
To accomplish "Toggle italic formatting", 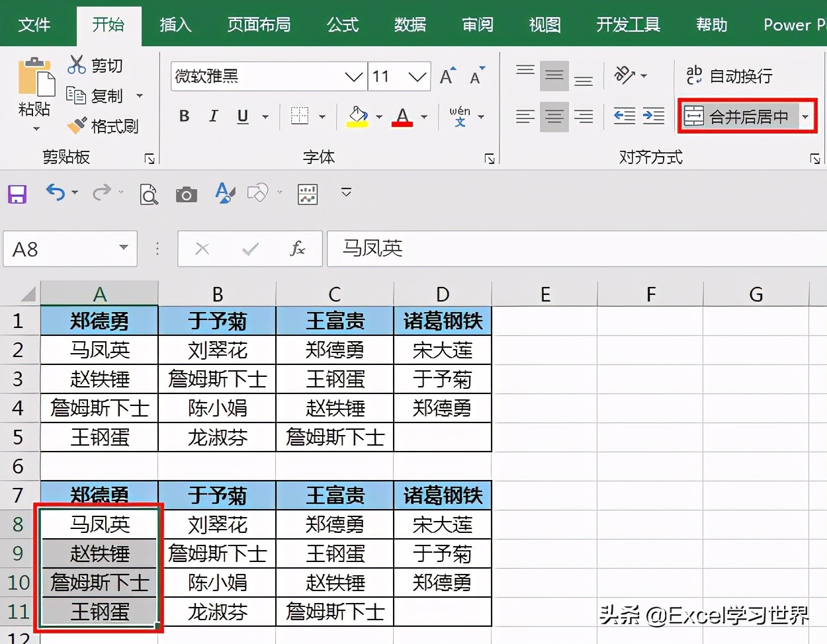I will tap(213, 116).
